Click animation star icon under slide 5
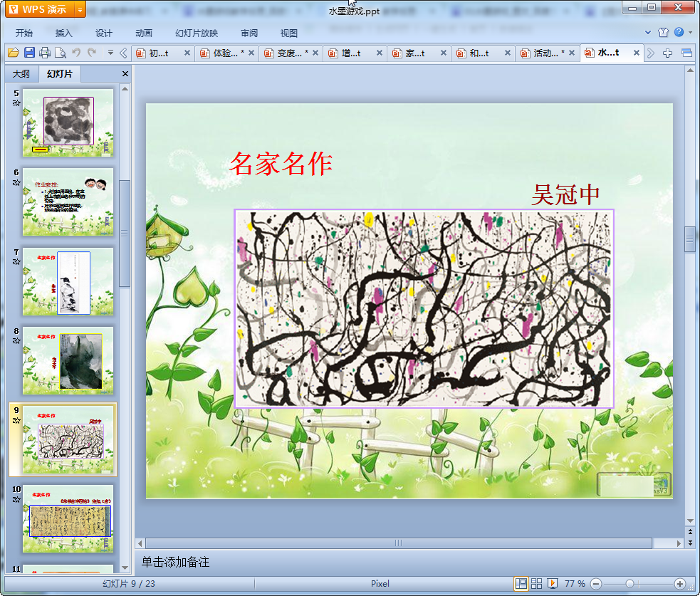700x596 pixels. 16,103
